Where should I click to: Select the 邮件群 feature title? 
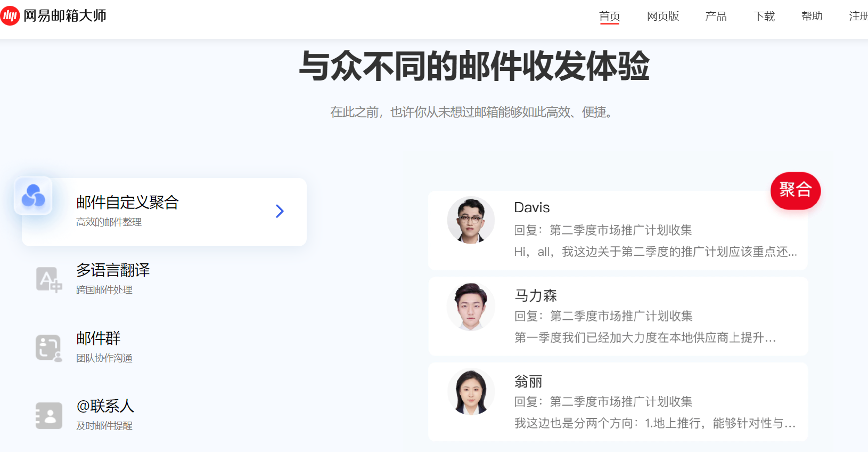[x=99, y=338]
